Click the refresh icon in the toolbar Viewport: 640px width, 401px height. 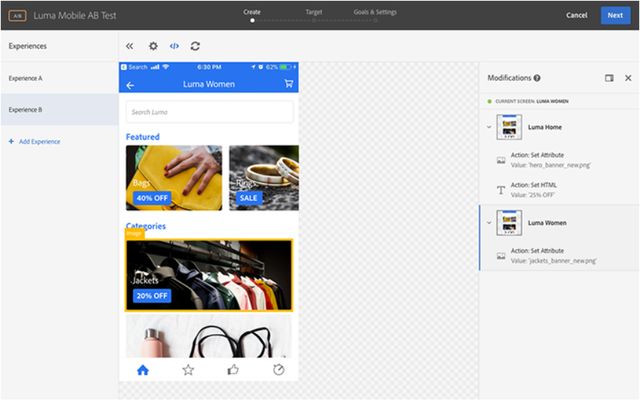coord(195,46)
